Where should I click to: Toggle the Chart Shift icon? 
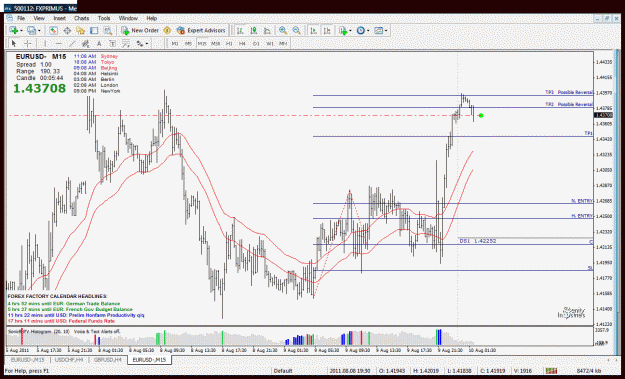pos(327,30)
